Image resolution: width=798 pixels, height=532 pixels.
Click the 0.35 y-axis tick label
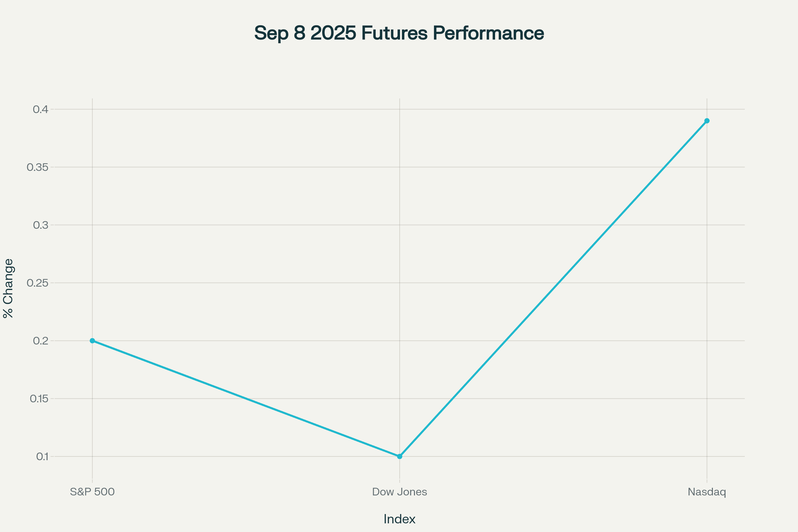37,167
